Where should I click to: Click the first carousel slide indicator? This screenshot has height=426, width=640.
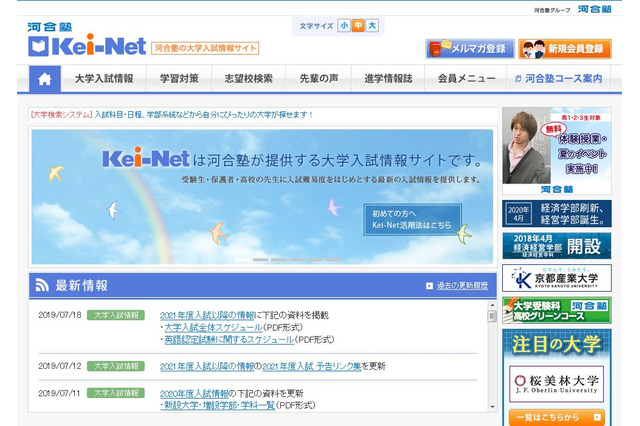[242, 260]
